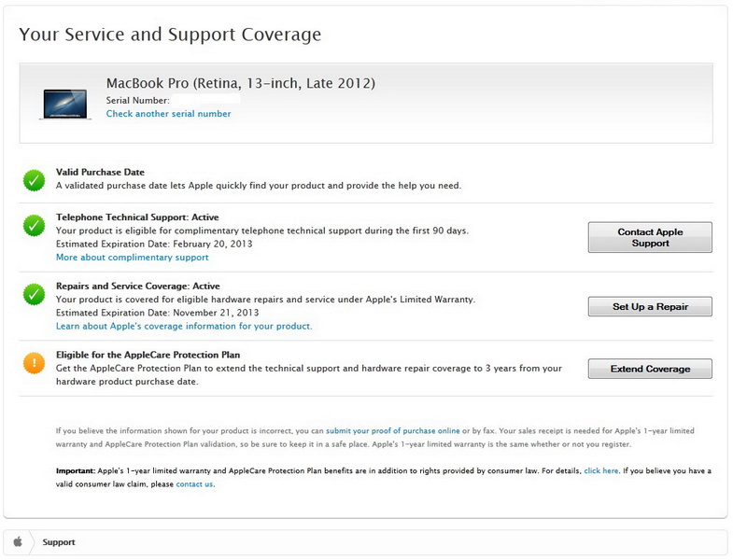Click the orange exclamation AppleCare eligibility icon
Viewport: 733px width, 560px height.
click(x=35, y=363)
